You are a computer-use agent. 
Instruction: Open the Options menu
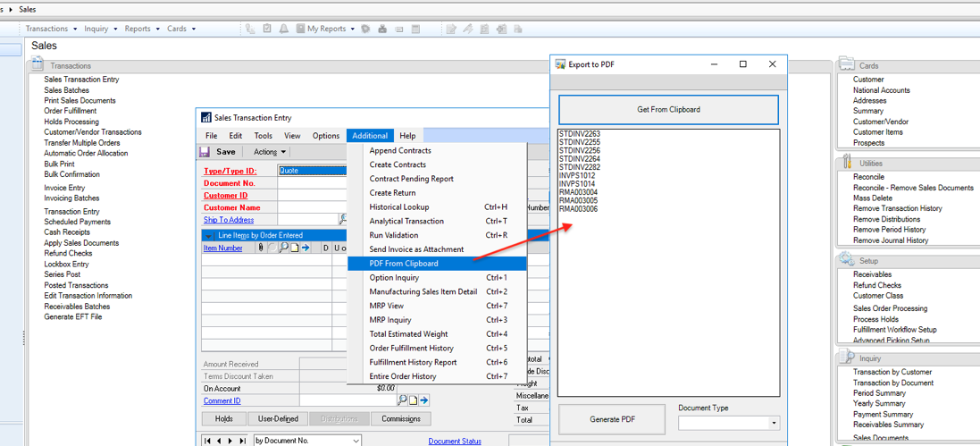(x=326, y=136)
